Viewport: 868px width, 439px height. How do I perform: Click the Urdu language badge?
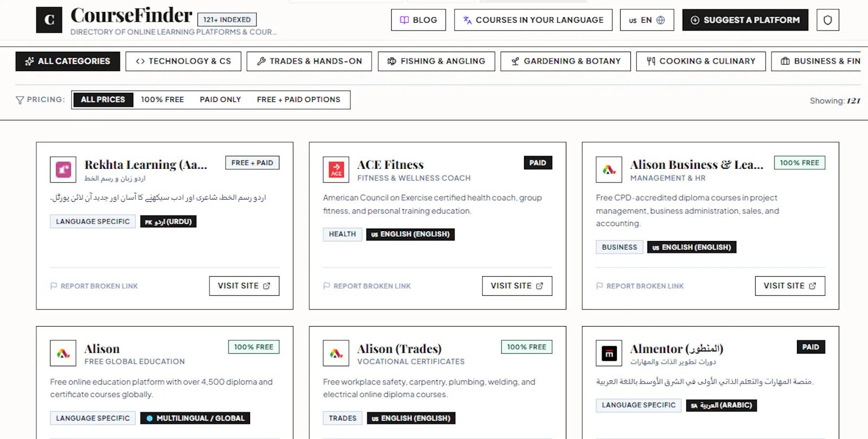[x=168, y=221]
